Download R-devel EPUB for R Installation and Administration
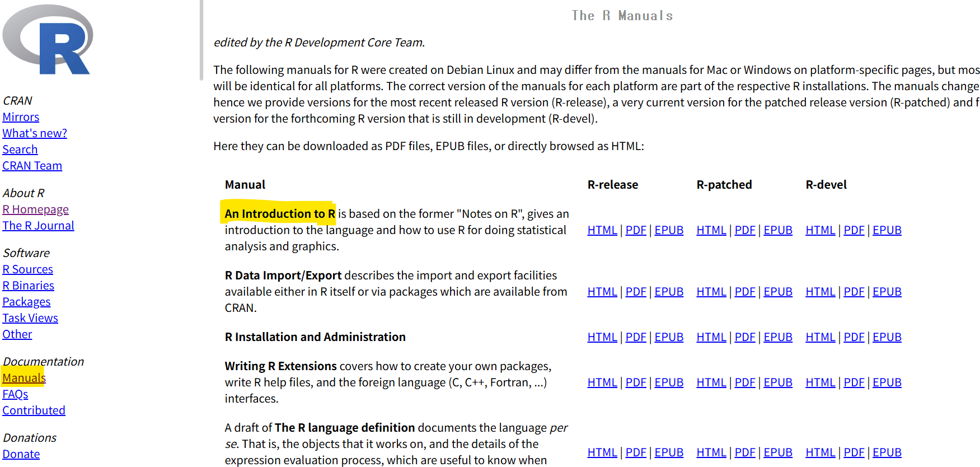 (887, 337)
